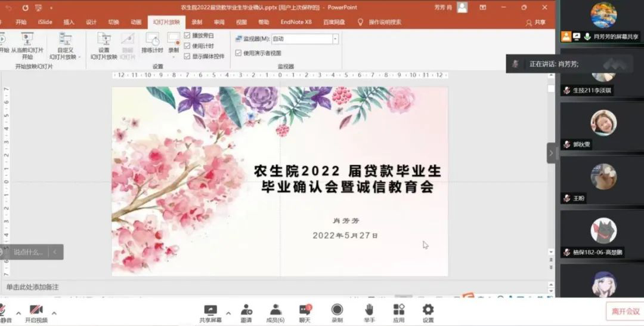Click 从当前幻灯片开始 slideshow icon
Viewport: 644px width, 326px height.
(27, 39)
